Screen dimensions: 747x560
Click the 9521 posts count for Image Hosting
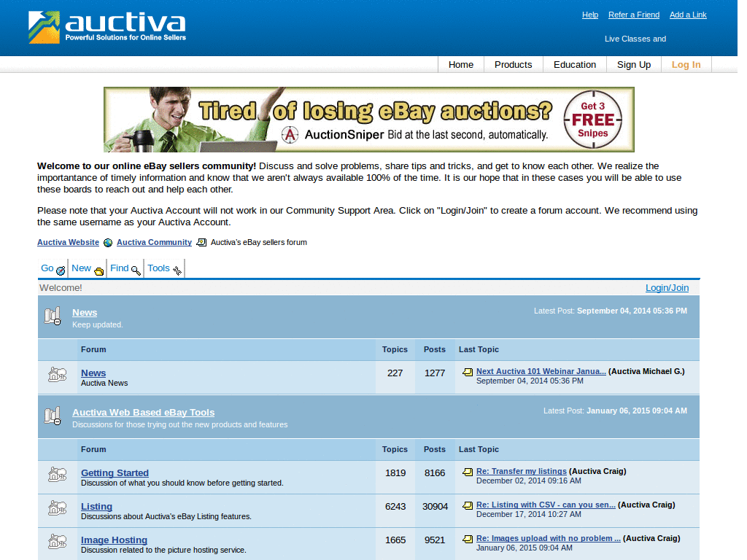pos(435,540)
